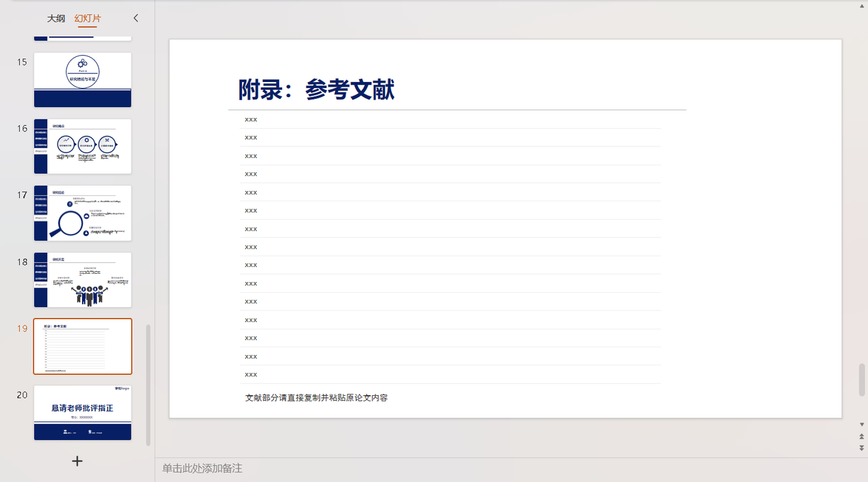The height and width of the screenshot is (482, 868).
Task: Open slide 20 thumbnail 恳请老师批评指正
Action: (x=83, y=413)
